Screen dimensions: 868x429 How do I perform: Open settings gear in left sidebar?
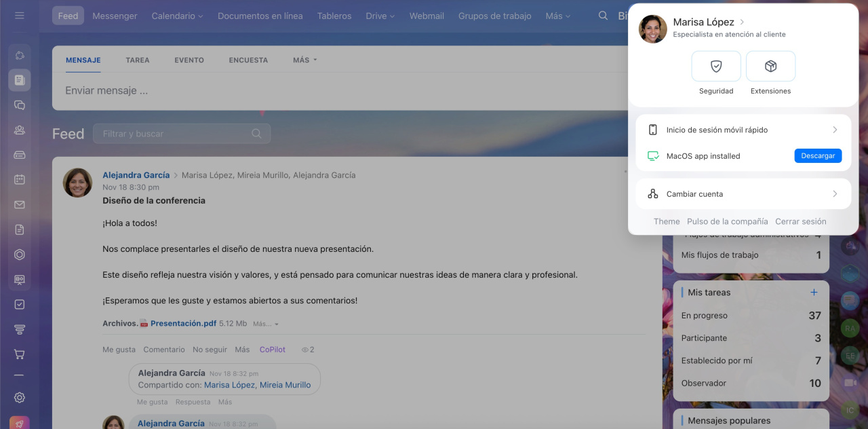tap(20, 398)
